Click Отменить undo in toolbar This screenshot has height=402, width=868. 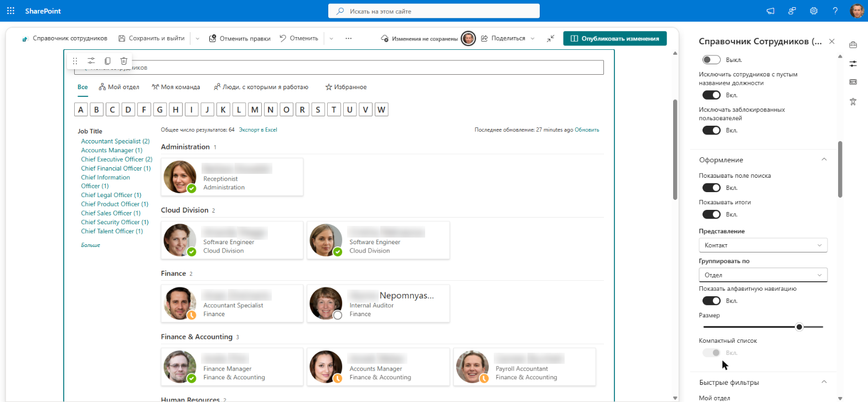pyautogui.click(x=299, y=38)
